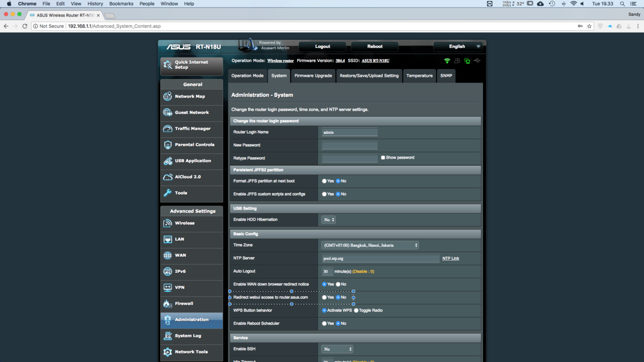Select No for Format JFFS partition at next boot

tap(338, 181)
